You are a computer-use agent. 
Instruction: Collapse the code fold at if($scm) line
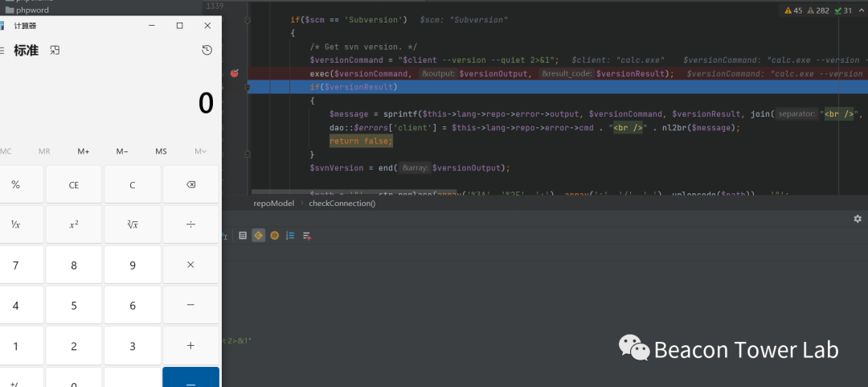tap(248, 19)
